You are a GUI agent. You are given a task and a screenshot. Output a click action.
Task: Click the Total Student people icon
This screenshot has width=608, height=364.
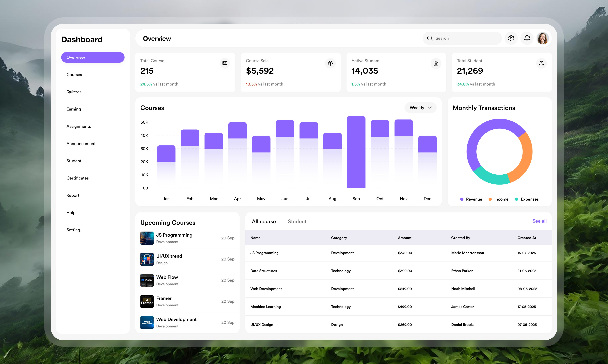(x=541, y=63)
